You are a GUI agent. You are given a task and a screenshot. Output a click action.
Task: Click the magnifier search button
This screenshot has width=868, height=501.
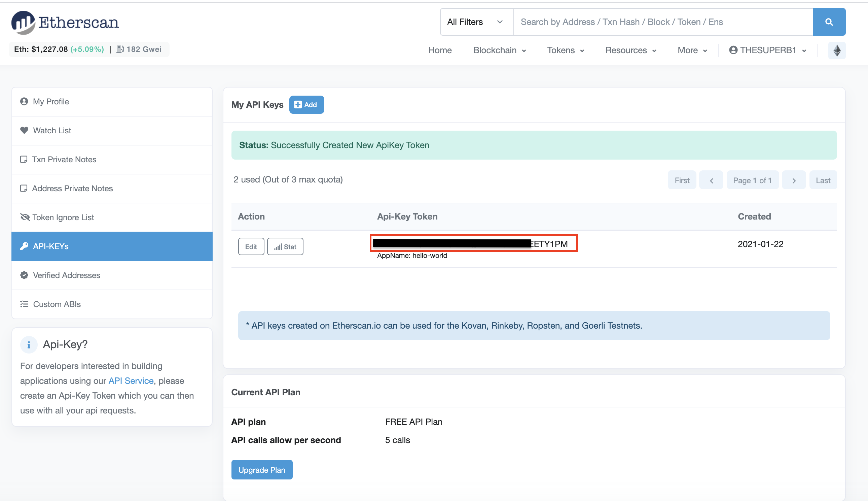pyautogui.click(x=828, y=22)
